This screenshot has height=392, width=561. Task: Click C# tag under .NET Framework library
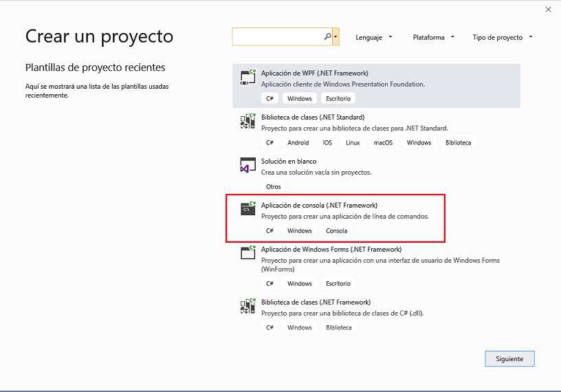[269, 327]
